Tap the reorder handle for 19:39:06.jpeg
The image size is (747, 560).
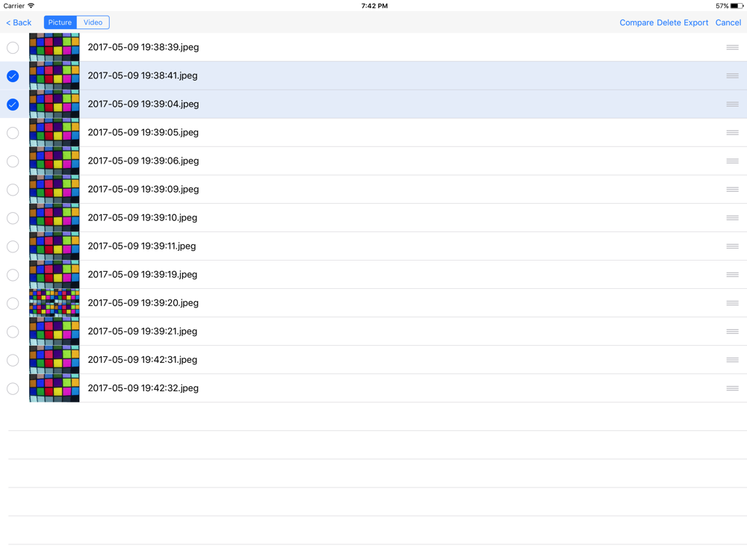[732, 161]
